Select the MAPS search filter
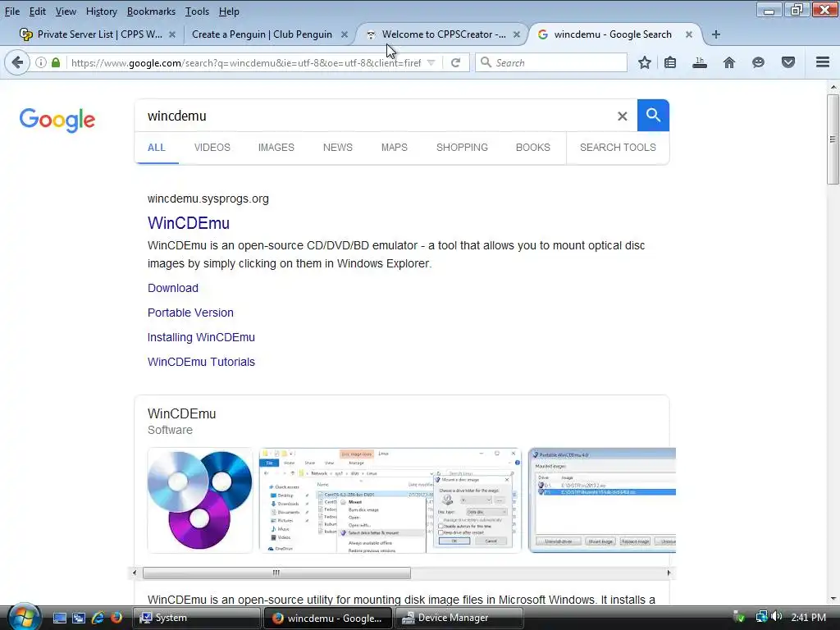Screen dimensions: 840x630 (395, 148)
